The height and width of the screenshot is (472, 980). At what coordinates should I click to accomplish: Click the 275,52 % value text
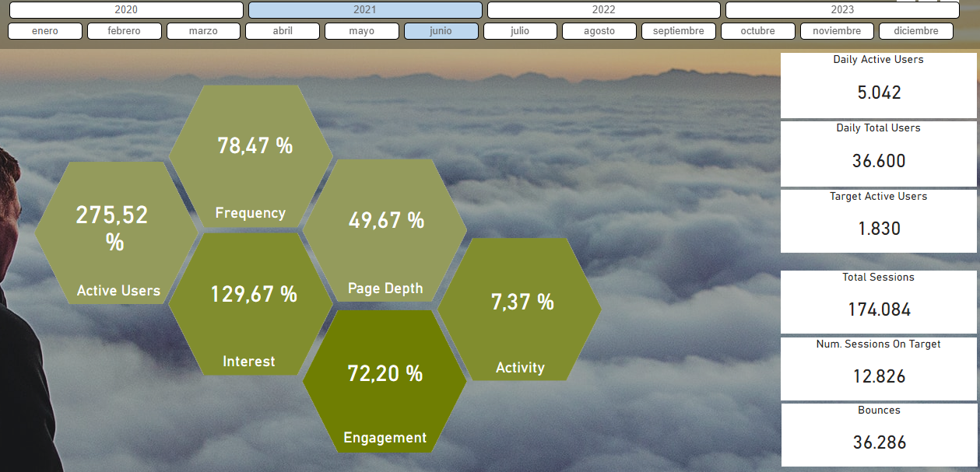(x=113, y=228)
